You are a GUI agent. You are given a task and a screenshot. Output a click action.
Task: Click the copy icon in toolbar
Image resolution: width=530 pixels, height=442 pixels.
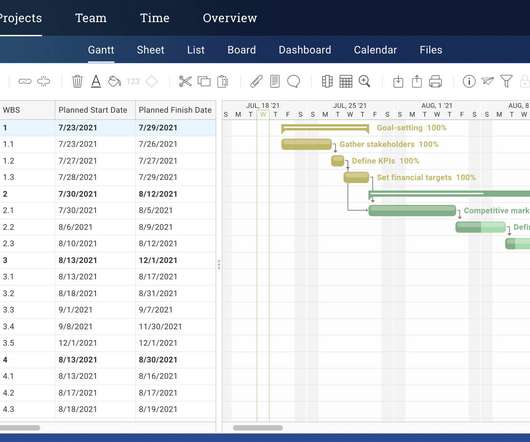(204, 81)
